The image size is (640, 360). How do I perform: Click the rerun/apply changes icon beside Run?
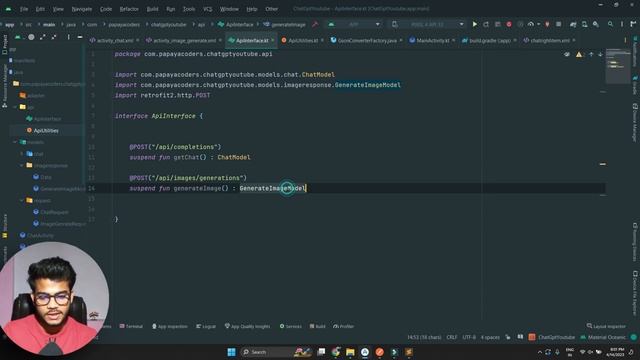[486, 24]
